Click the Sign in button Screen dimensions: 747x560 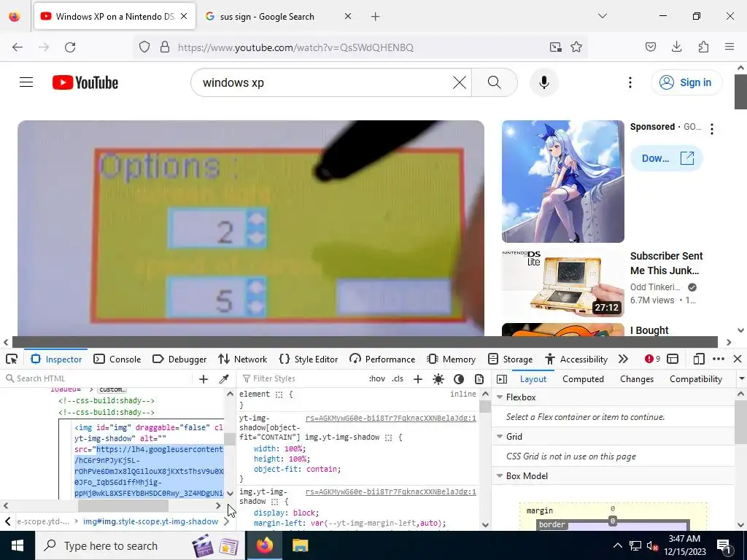(x=686, y=82)
